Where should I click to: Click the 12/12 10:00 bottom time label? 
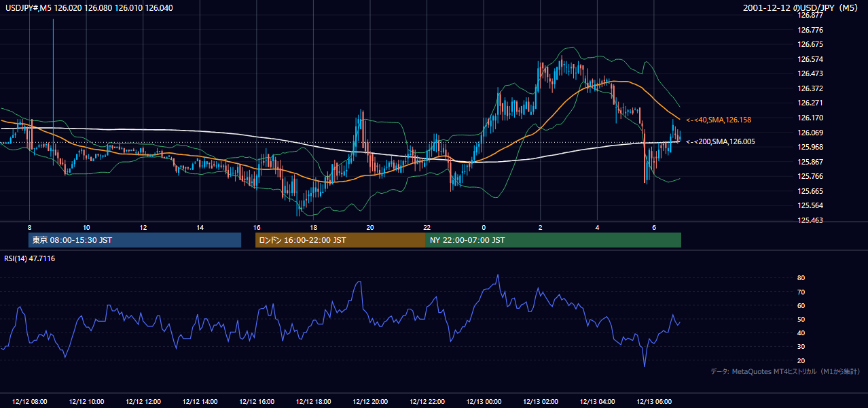pyautogui.click(x=86, y=402)
